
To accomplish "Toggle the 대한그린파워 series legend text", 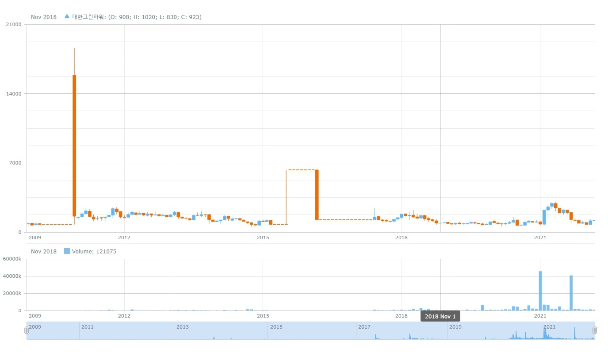I will 136,17.
